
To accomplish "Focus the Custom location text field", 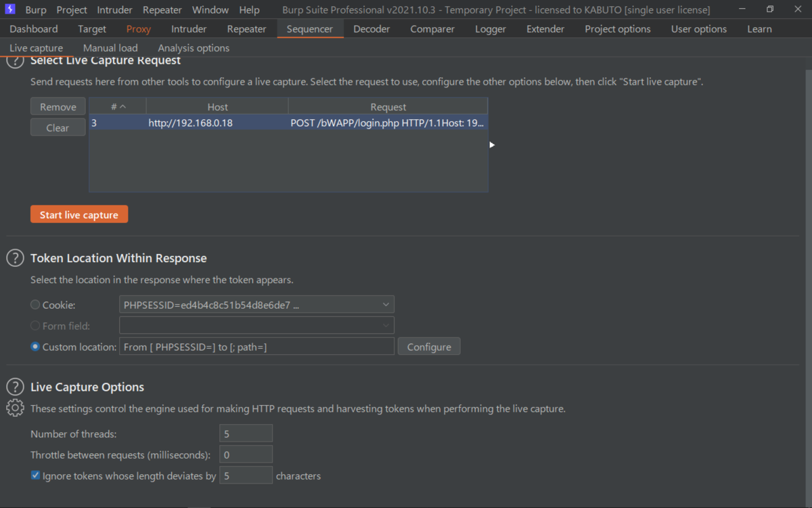I will click(x=256, y=347).
